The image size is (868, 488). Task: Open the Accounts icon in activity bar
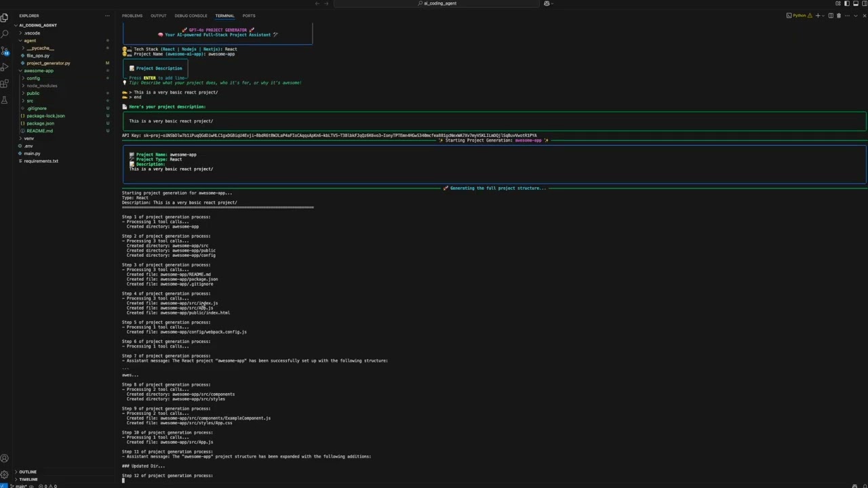pos(5,458)
